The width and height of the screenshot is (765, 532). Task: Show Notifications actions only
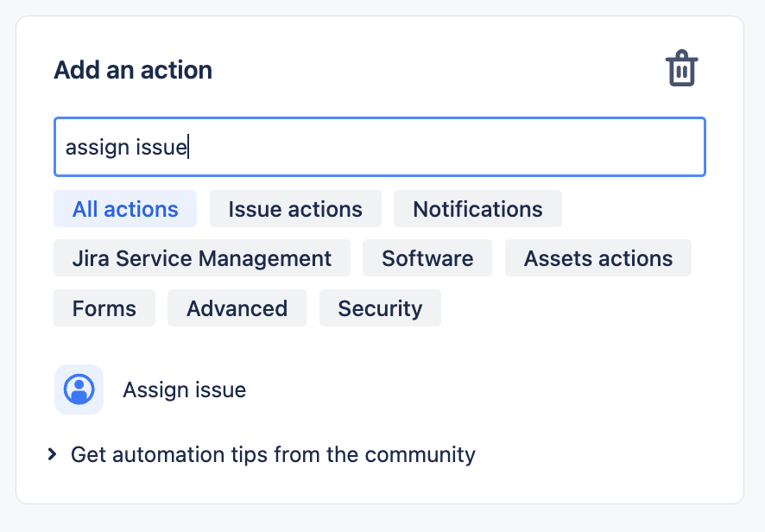pyautogui.click(x=477, y=209)
